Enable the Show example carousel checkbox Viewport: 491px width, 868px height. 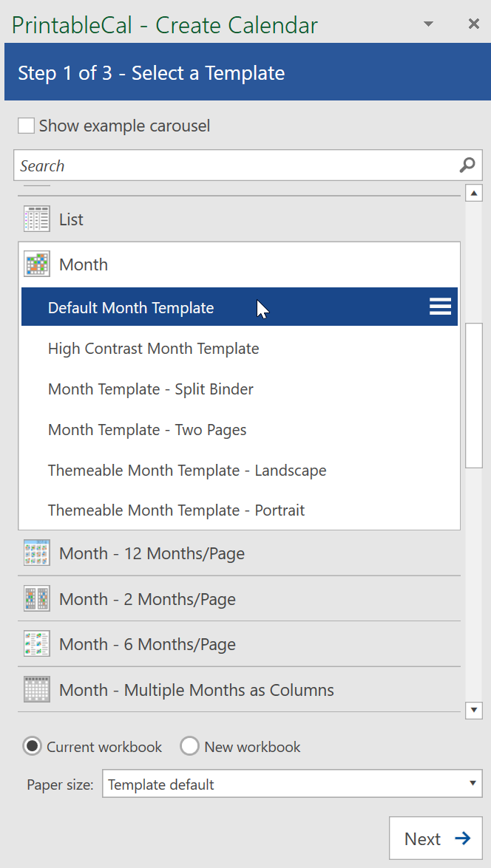26,126
